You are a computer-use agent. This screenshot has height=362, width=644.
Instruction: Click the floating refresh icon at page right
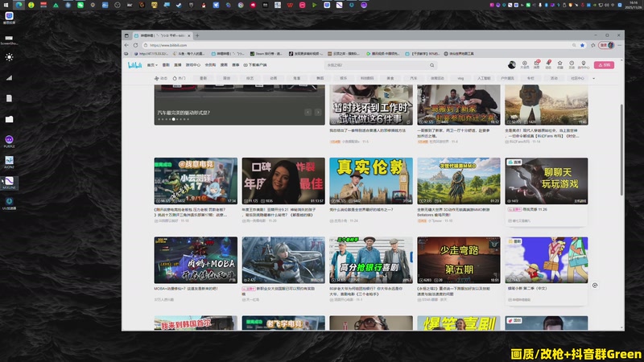pyautogui.click(x=595, y=286)
